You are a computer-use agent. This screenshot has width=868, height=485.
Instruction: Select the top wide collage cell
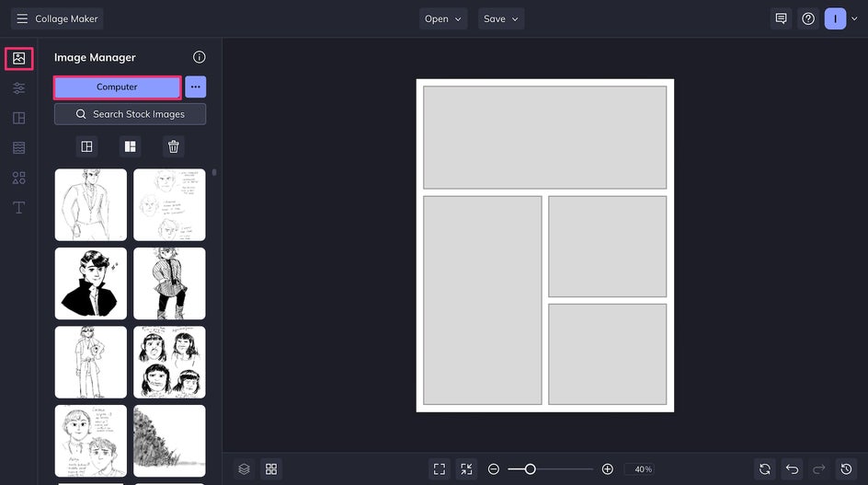(x=544, y=137)
